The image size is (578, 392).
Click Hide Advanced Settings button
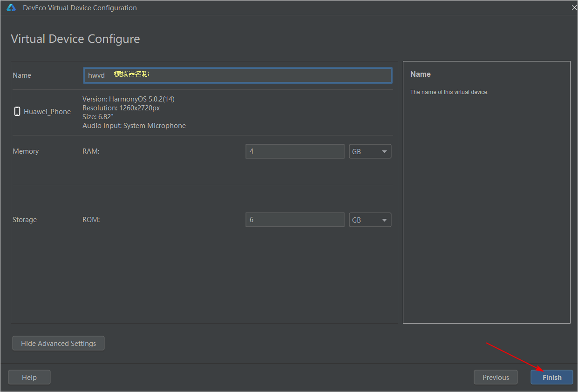coord(58,343)
